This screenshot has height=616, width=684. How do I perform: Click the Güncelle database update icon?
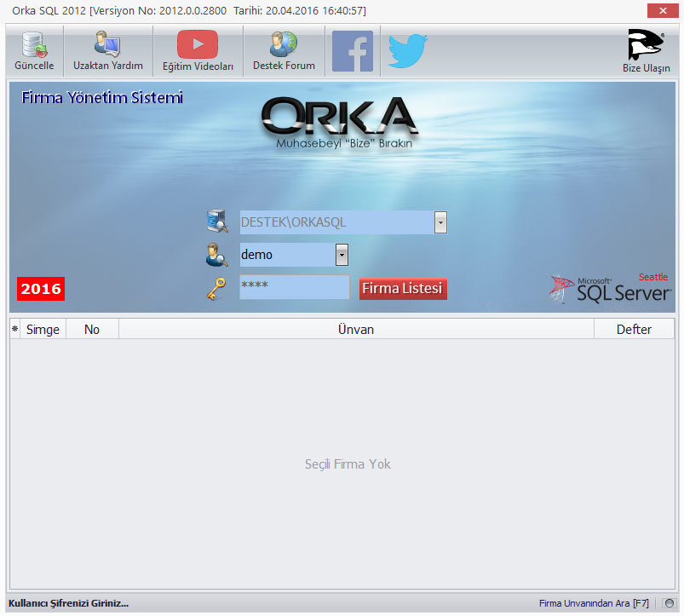click(34, 45)
